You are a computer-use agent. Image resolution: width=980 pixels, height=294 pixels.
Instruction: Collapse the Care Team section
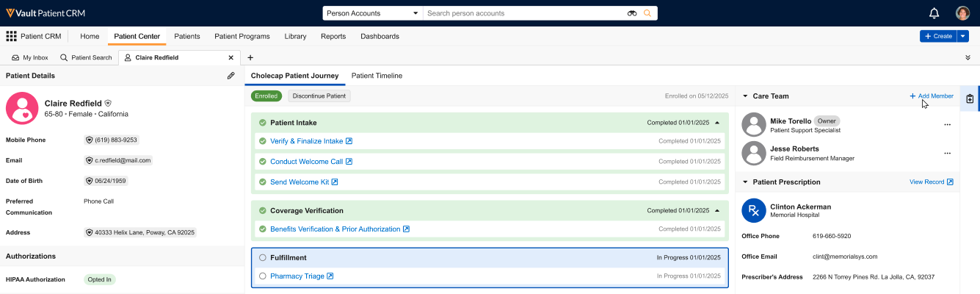coord(745,96)
